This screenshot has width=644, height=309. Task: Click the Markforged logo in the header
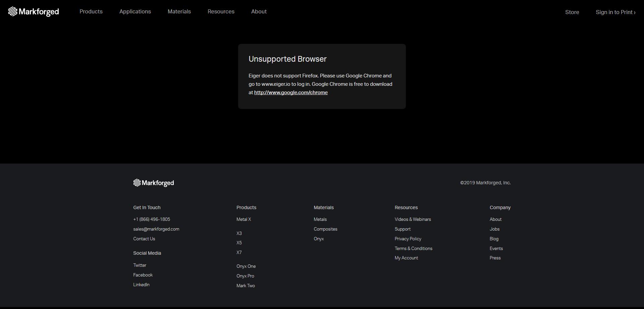tap(33, 11)
